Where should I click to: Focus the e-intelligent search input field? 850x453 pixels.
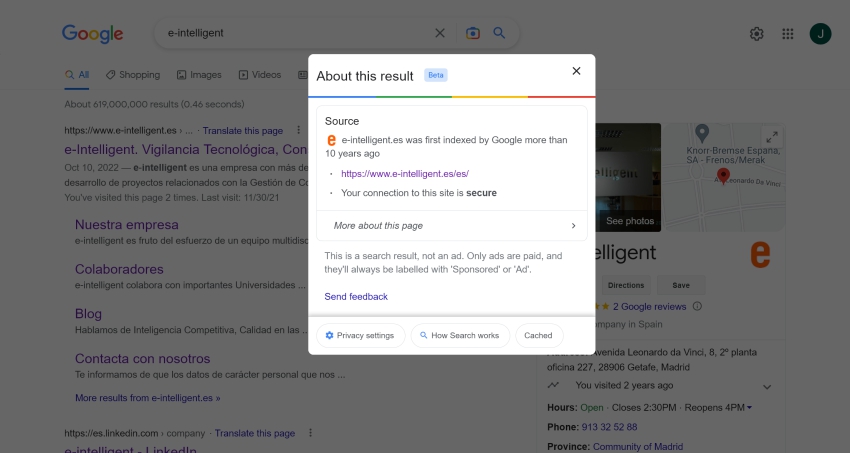298,33
